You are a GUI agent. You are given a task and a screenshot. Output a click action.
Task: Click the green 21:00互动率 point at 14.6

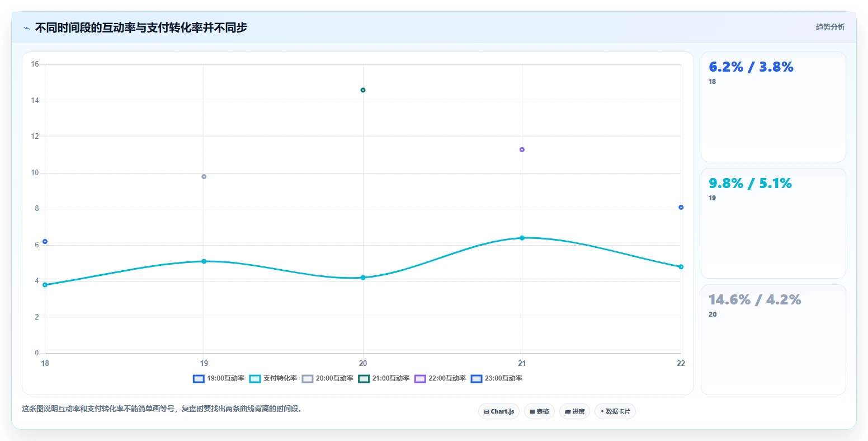(x=363, y=90)
